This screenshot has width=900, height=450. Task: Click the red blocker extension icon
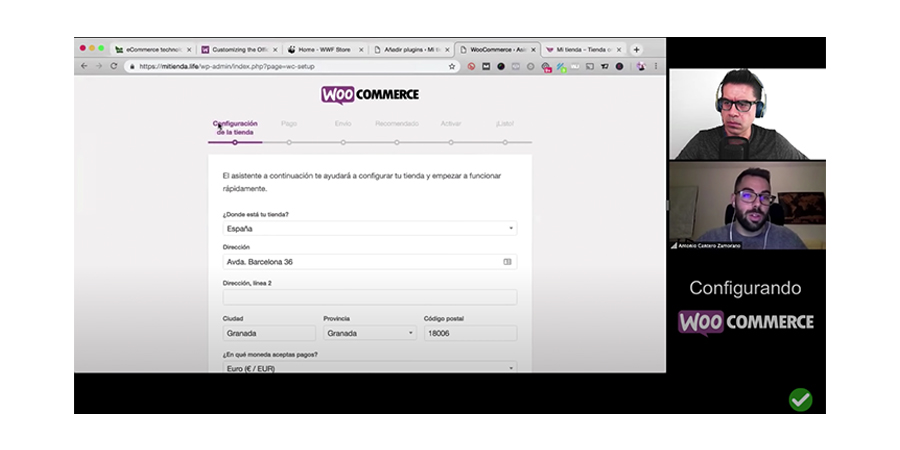(x=471, y=67)
